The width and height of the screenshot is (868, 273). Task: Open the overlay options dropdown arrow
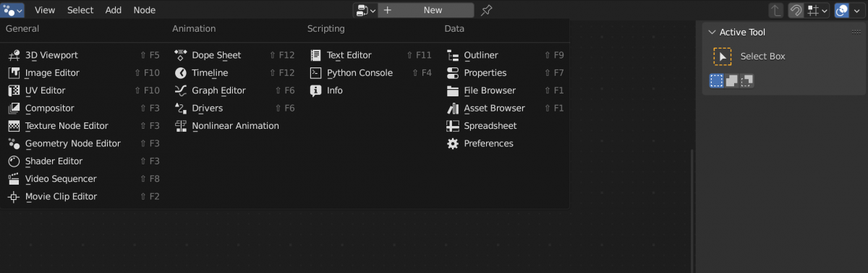click(x=857, y=10)
